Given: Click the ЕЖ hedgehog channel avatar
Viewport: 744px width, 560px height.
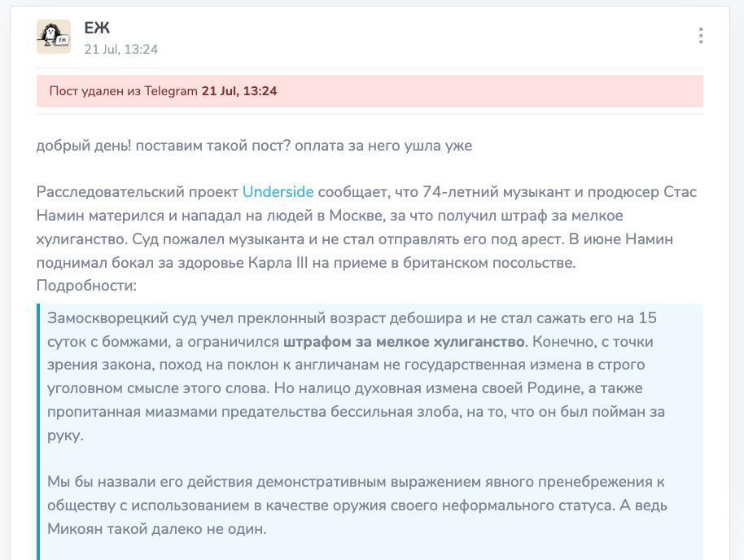Looking at the screenshot, I should (54, 37).
